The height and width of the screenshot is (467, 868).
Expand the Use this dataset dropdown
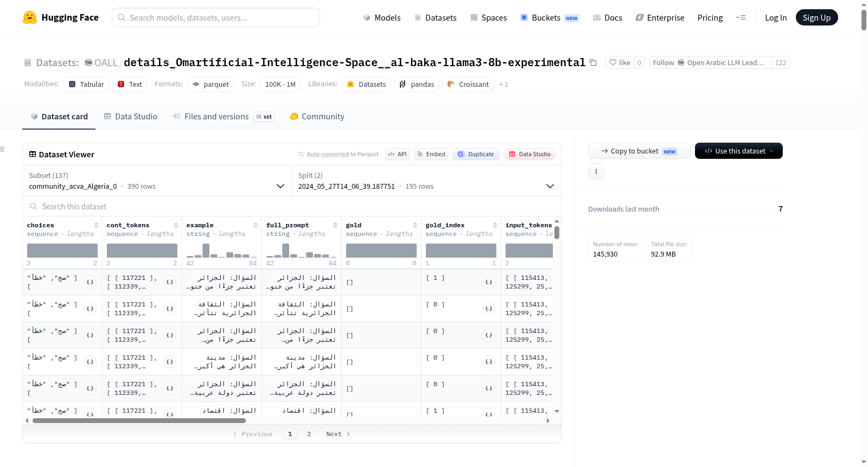tap(738, 151)
